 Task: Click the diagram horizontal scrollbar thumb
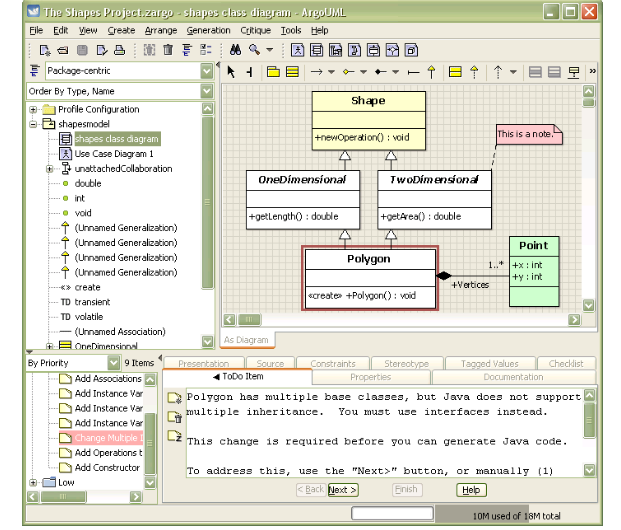click(249, 319)
